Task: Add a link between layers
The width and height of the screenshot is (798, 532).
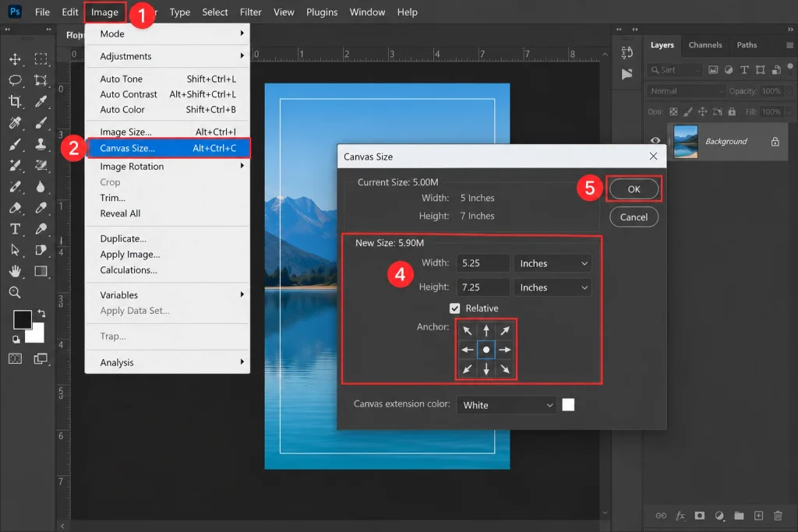Action: (x=661, y=516)
